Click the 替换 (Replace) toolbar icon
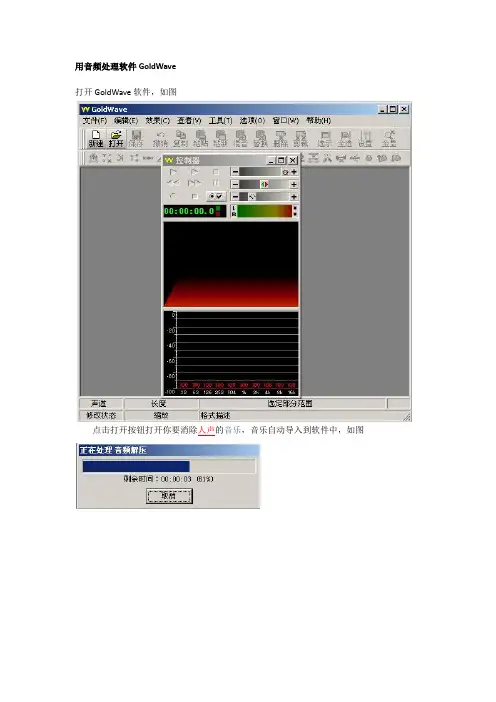The height and width of the screenshot is (702, 496). [x=261, y=138]
